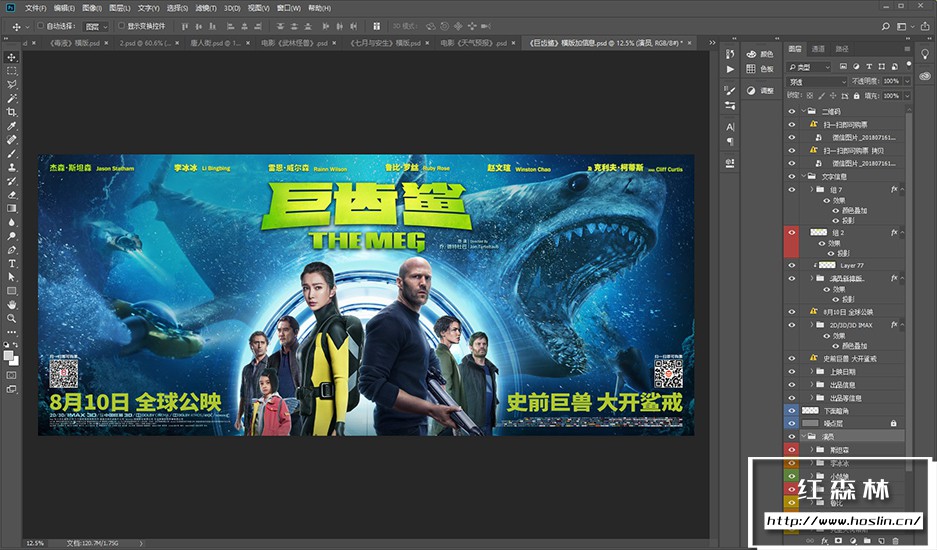The width and height of the screenshot is (937, 550).
Task: Select the Brush tool
Action: [11, 154]
